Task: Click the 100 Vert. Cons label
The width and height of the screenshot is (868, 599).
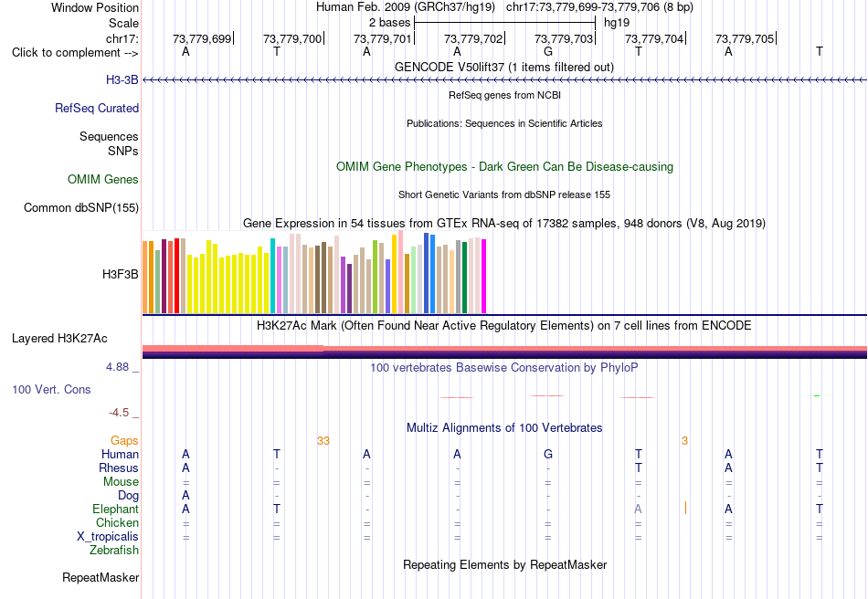Action: click(x=51, y=389)
